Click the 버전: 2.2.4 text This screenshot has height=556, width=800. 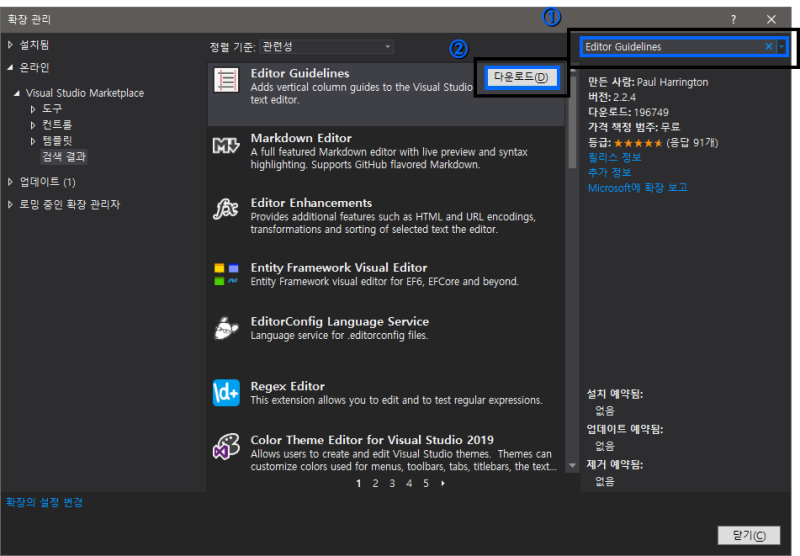click(612, 97)
